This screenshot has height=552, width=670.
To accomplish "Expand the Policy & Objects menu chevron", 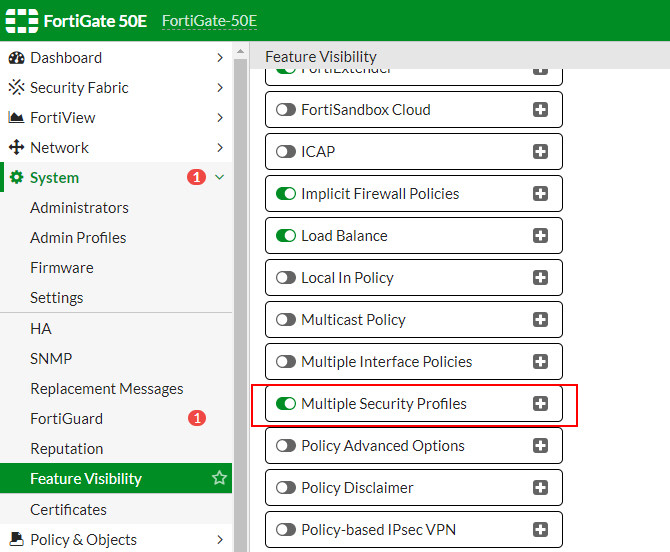I will pos(220,539).
